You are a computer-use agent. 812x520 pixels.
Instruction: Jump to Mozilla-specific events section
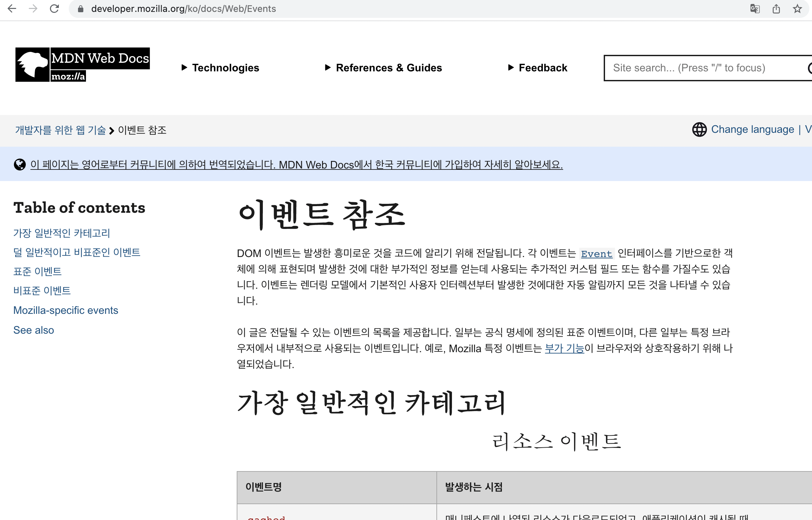[65, 310]
